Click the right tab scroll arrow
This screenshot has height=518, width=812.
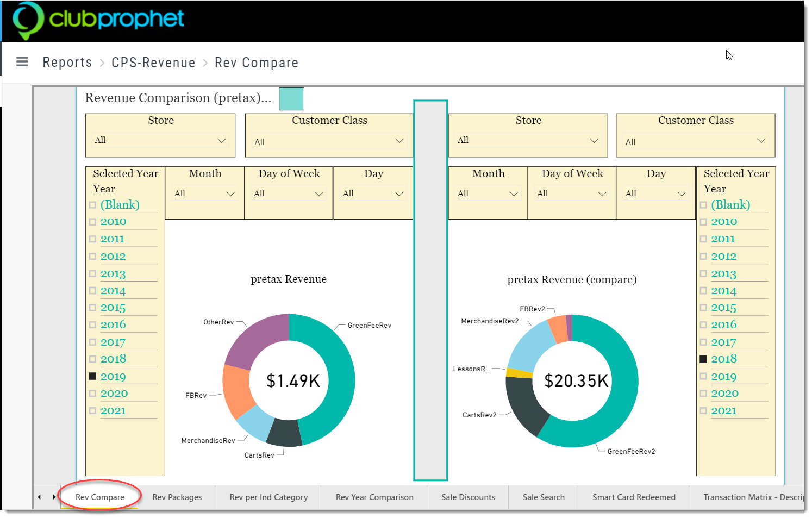click(54, 497)
